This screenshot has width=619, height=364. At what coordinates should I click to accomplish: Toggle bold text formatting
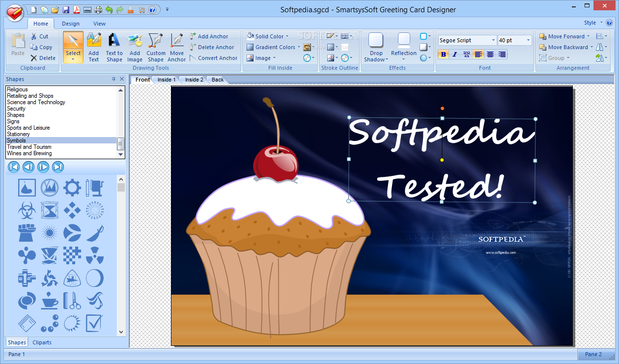444,55
